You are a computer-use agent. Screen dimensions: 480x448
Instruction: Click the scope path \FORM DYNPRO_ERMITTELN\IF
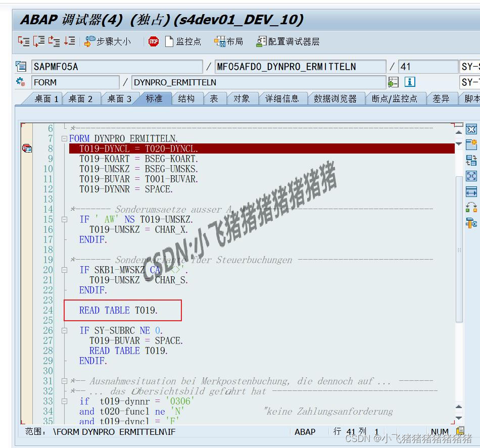coord(114,432)
